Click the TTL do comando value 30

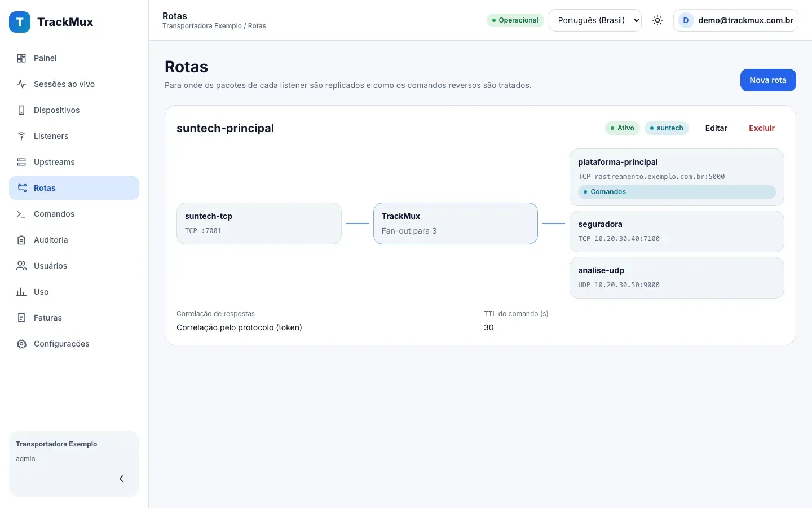click(489, 327)
